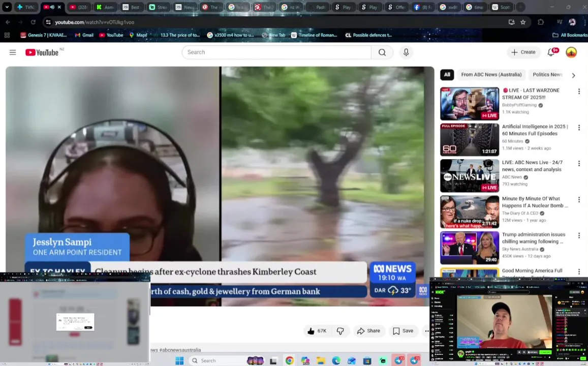Open options for Trump administration video

pyautogui.click(x=579, y=235)
